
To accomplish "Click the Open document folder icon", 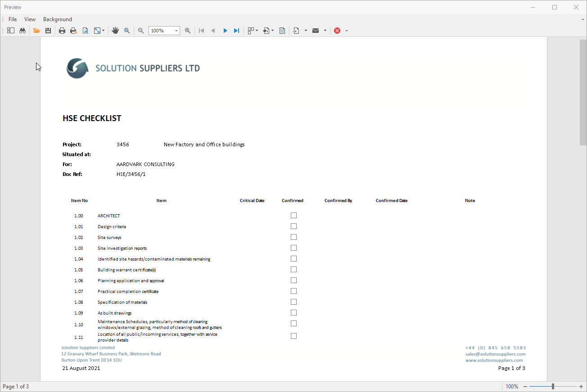I will 36,31.
